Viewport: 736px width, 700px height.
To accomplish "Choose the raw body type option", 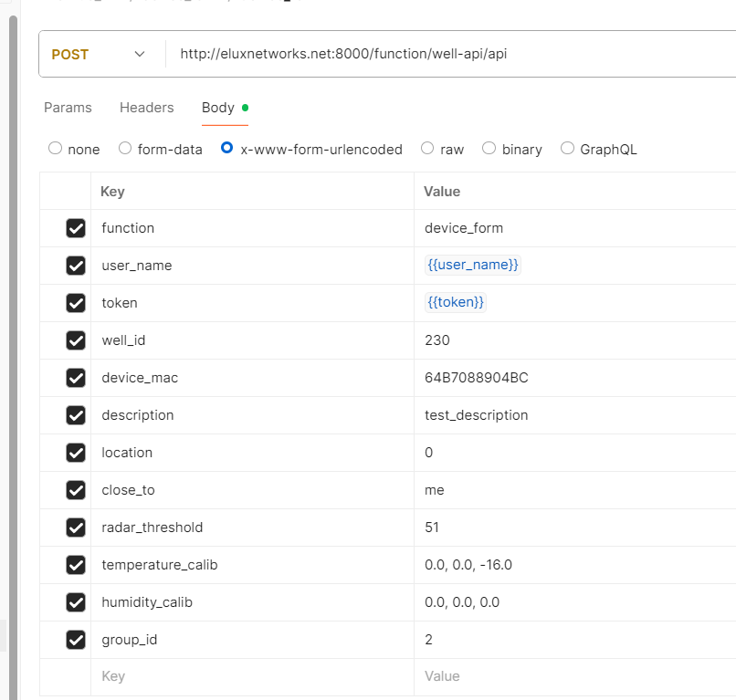I will 427,149.
